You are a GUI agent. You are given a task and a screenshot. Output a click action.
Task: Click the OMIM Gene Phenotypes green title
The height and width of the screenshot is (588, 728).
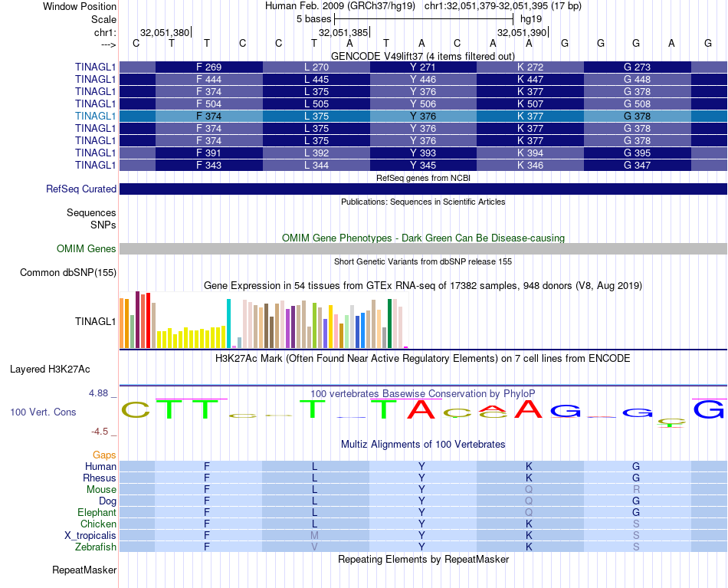click(x=423, y=238)
